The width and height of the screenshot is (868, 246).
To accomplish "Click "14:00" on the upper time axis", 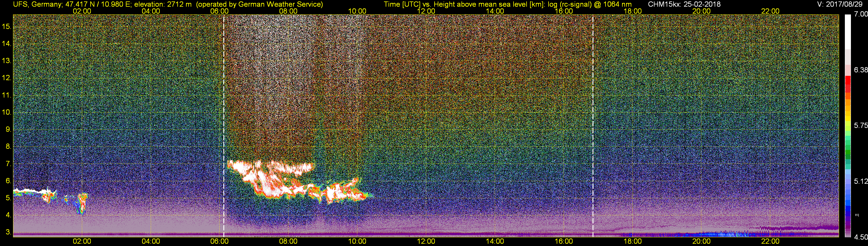I will pyautogui.click(x=495, y=11).
